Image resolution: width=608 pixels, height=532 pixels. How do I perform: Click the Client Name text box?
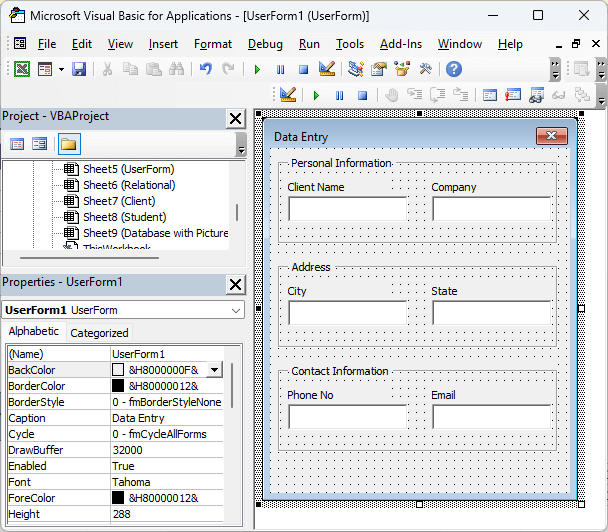coord(347,208)
